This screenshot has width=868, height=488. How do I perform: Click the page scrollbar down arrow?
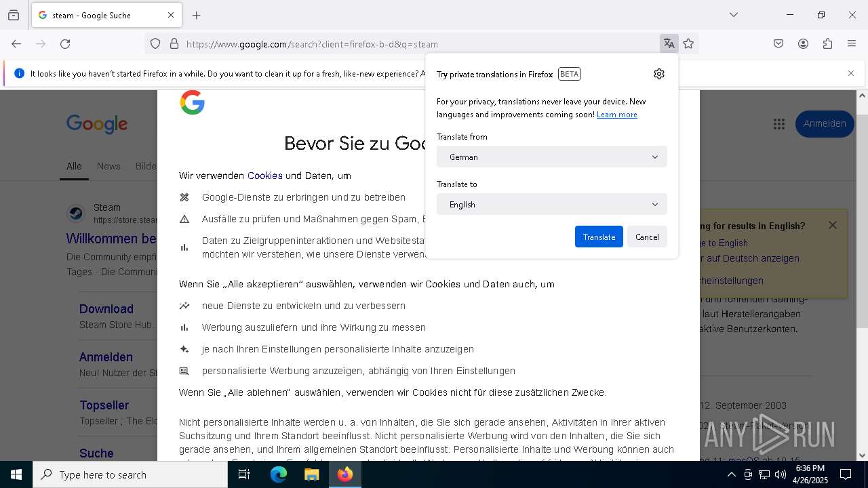[862, 455]
